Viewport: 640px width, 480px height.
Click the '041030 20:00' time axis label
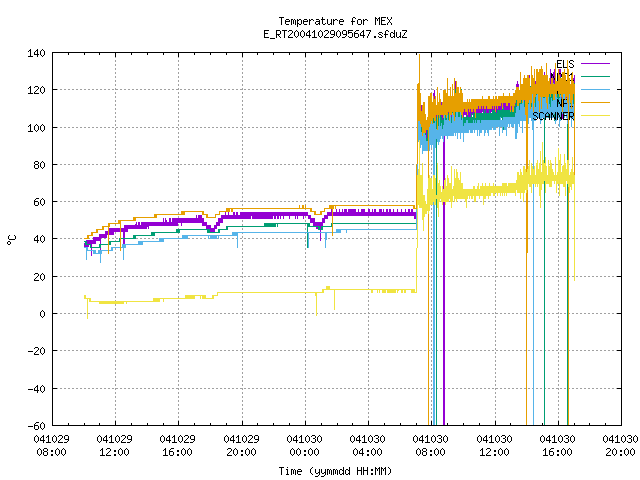[x=620, y=446]
